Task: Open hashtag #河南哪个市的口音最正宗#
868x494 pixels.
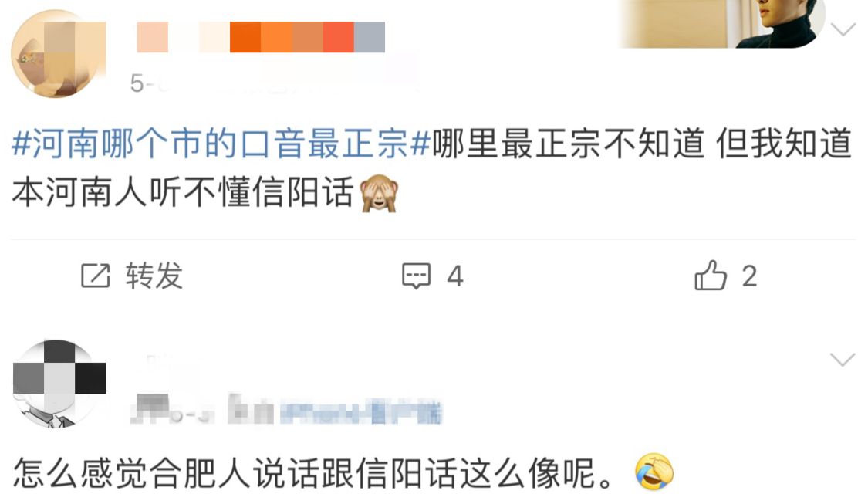Action: [221, 144]
